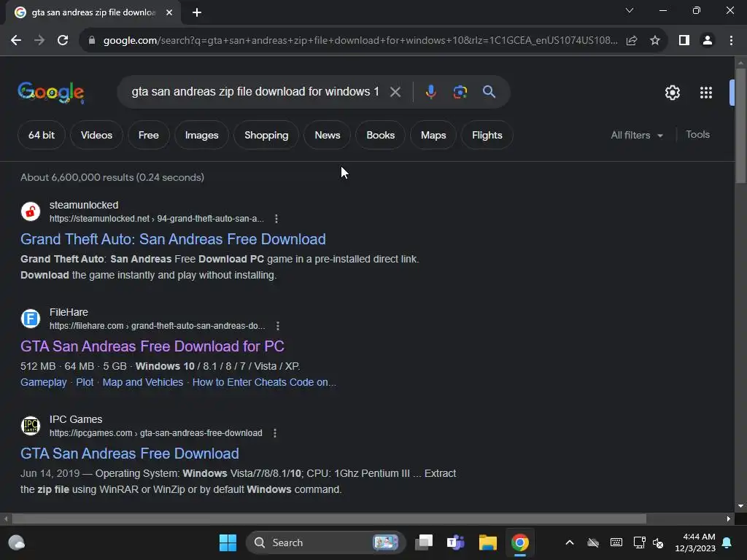The height and width of the screenshot is (560, 747).
Task: Share this page via address bar icon
Action: coord(632,41)
